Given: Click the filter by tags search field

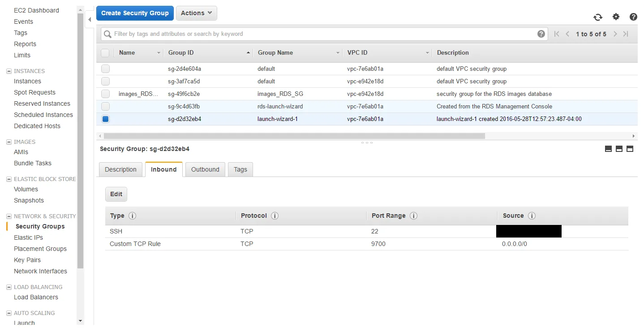Looking at the screenshot, I should 324,34.
